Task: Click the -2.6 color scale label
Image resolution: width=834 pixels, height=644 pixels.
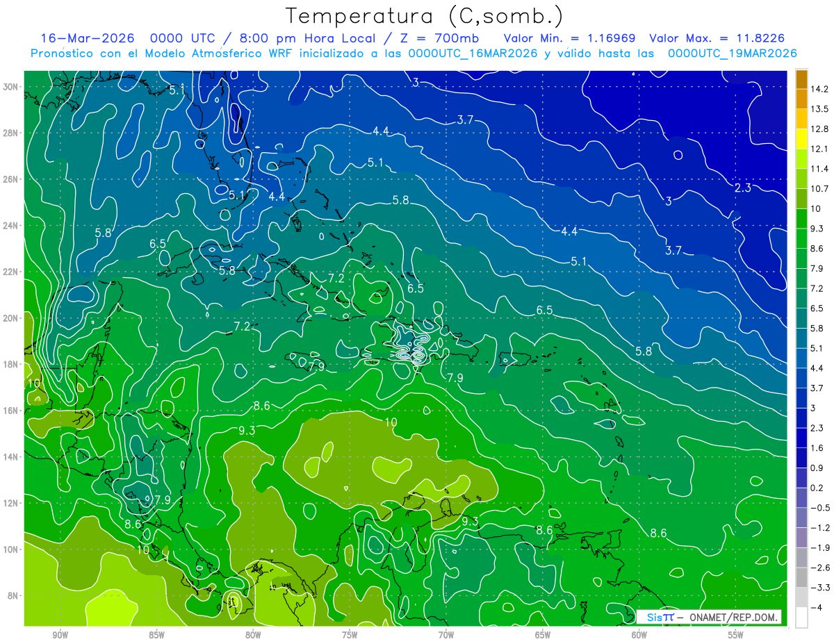Action: (821, 568)
